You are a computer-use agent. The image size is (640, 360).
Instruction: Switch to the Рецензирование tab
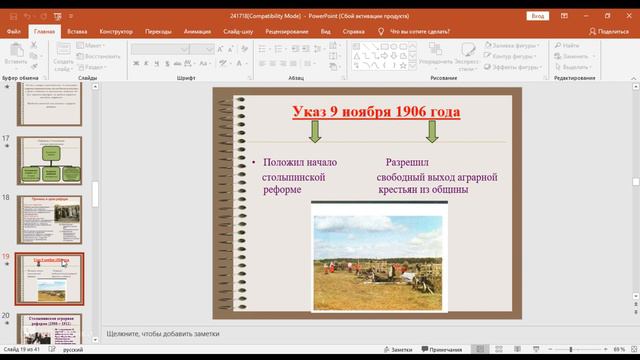[x=287, y=31]
